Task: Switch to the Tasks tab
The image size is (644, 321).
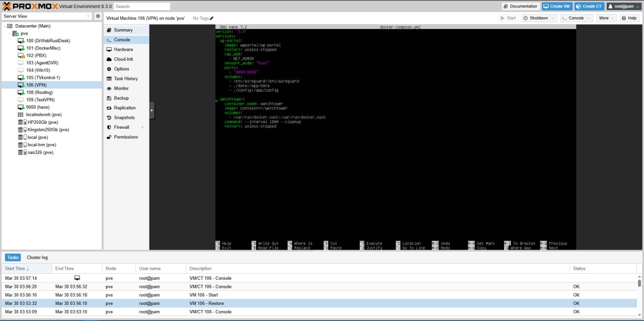Action: click(x=13, y=257)
